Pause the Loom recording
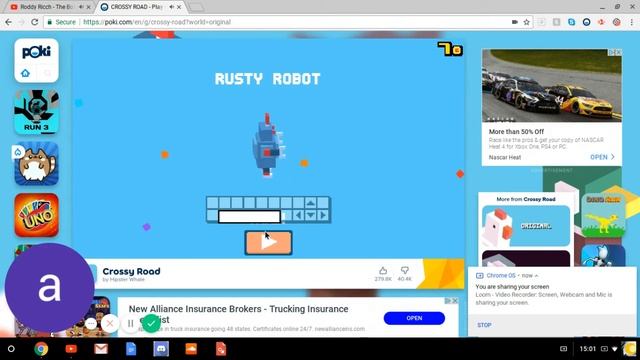This screenshot has width=640, height=360. pyautogui.click(x=131, y=324)
